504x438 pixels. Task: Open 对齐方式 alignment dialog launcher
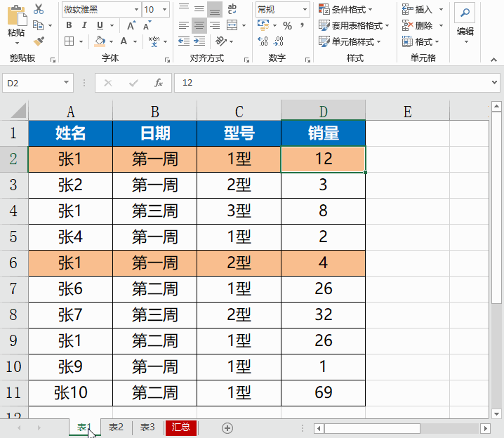pyautogui.click(x=246, y=60)
